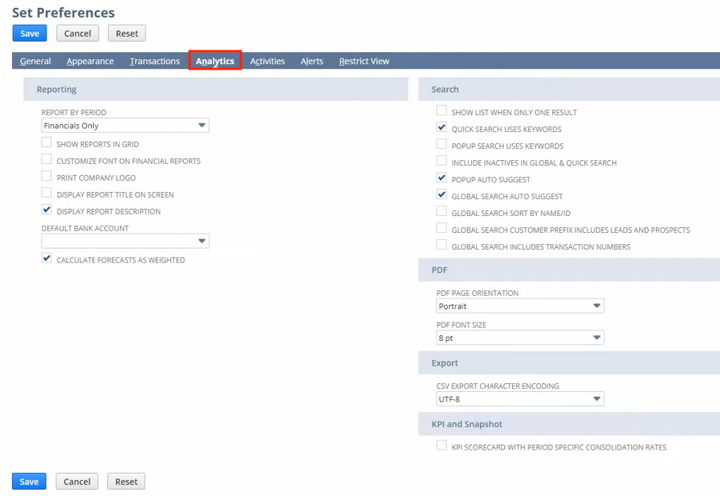This screenshot has height=496, width=720.
Task: Click the Search section header
Action: [569, 89]
